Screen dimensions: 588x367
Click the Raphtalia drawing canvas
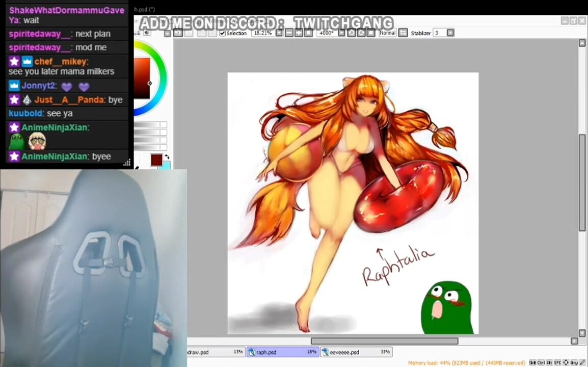(353, 203)
